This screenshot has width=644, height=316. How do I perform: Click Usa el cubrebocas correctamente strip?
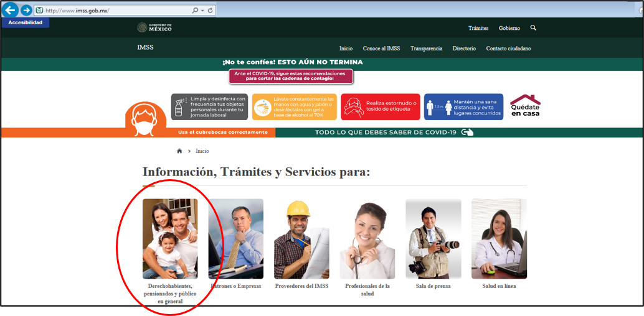[x=223, y=132]
